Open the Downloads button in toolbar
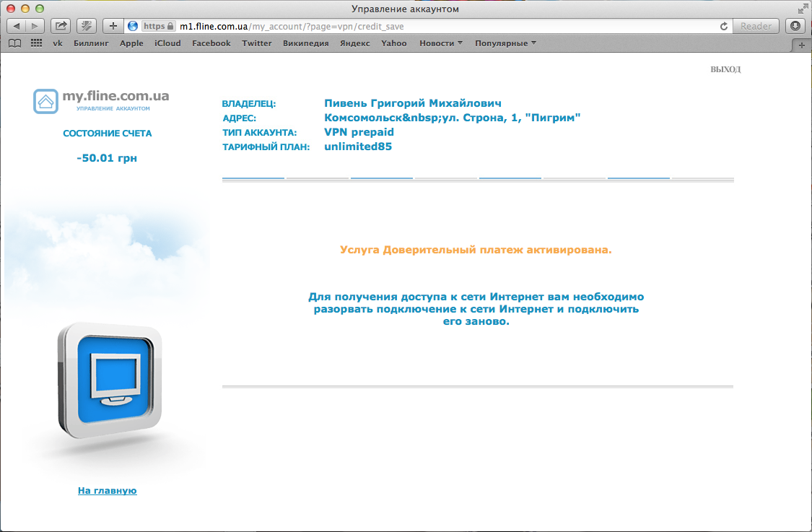Screen dimensions: 812x532 tap(795, 26)
